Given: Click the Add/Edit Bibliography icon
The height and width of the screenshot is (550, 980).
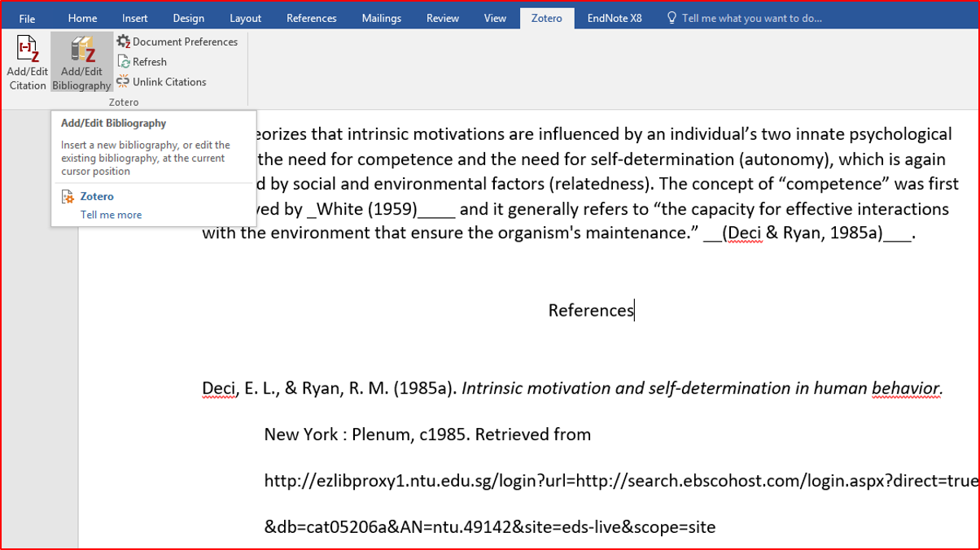Looking at the screenshot, I should [81, 51].
